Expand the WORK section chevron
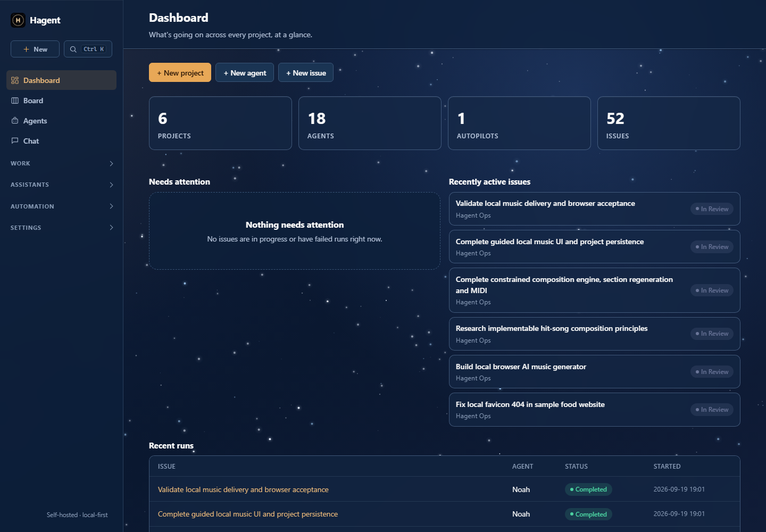766x532 pixels. pos(111,163)
